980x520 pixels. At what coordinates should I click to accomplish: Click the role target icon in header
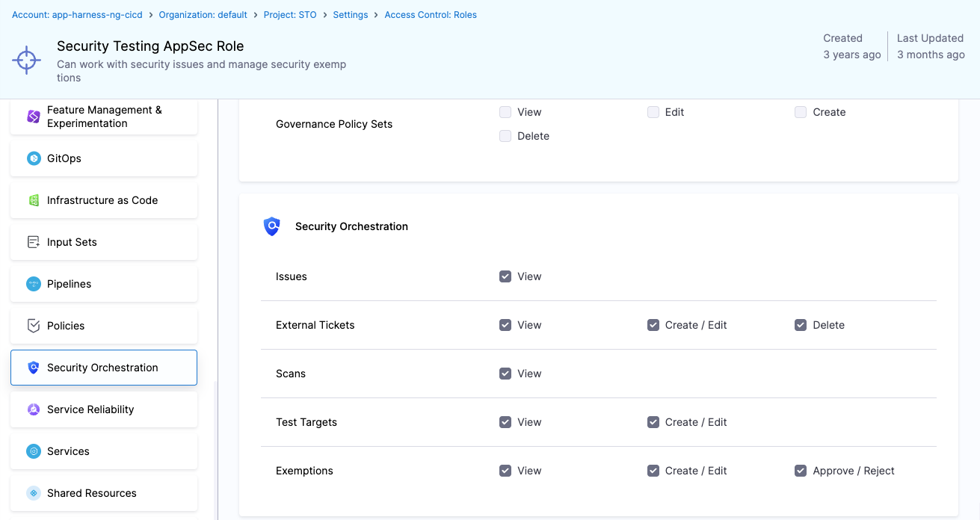pos(27,60)
